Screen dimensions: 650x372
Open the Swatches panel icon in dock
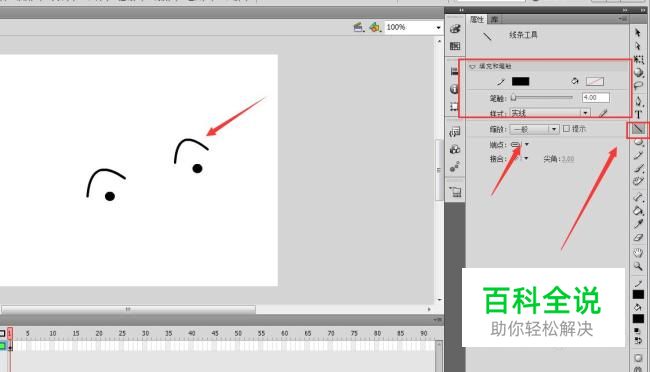pos(455,46)
